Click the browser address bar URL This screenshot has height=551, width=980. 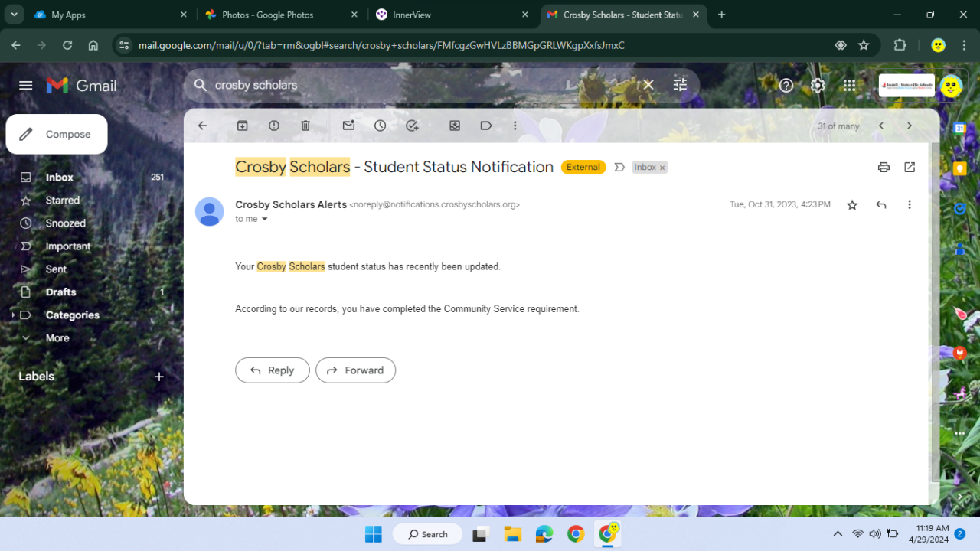(381, 45)
